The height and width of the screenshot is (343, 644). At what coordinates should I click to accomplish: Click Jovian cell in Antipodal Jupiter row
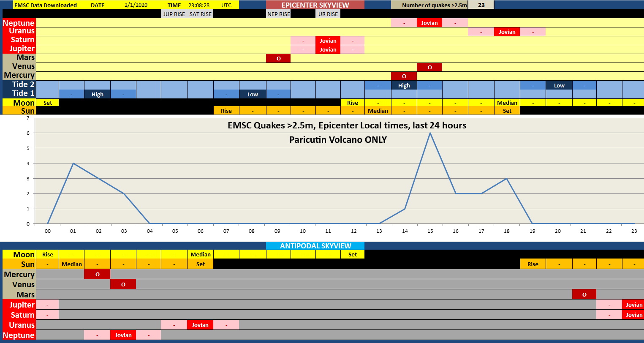tap(633, 305)
